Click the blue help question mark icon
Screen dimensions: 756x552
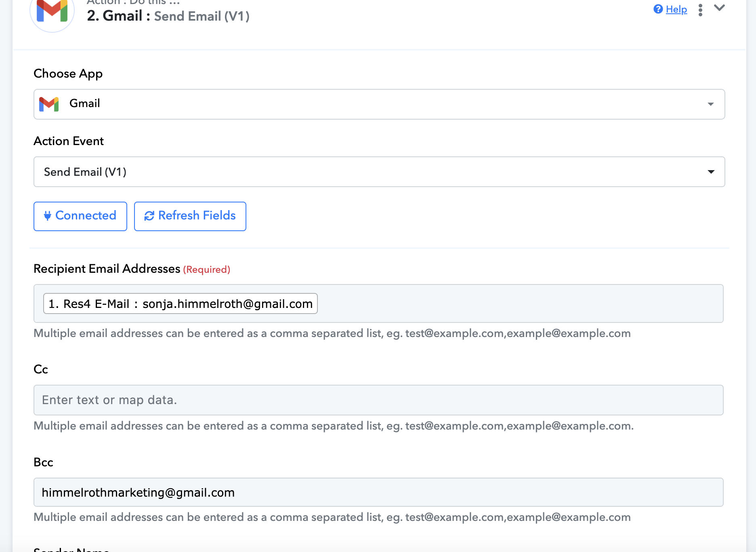[658, 9]
